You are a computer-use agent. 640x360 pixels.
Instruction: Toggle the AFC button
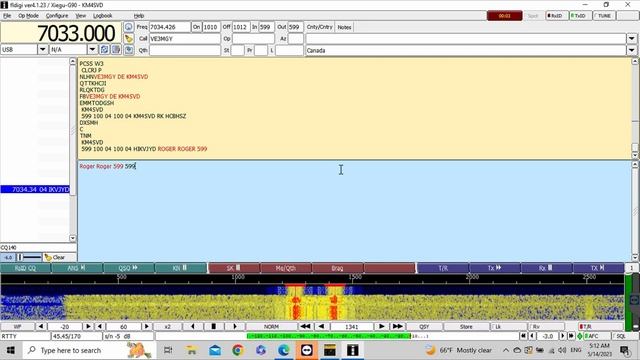(596, 336)
